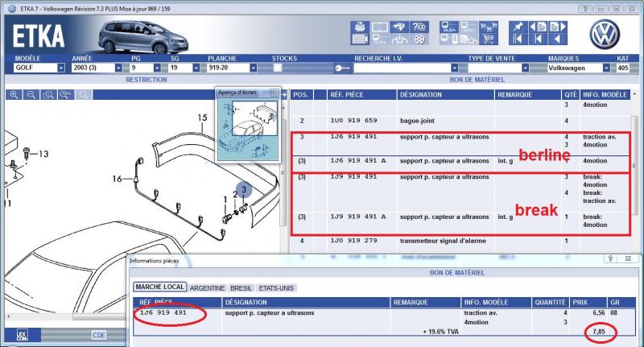This screenshot has width=644, height=347.
Task: Click price 6,56 in Informations pièces
Action: click(598, 313)
